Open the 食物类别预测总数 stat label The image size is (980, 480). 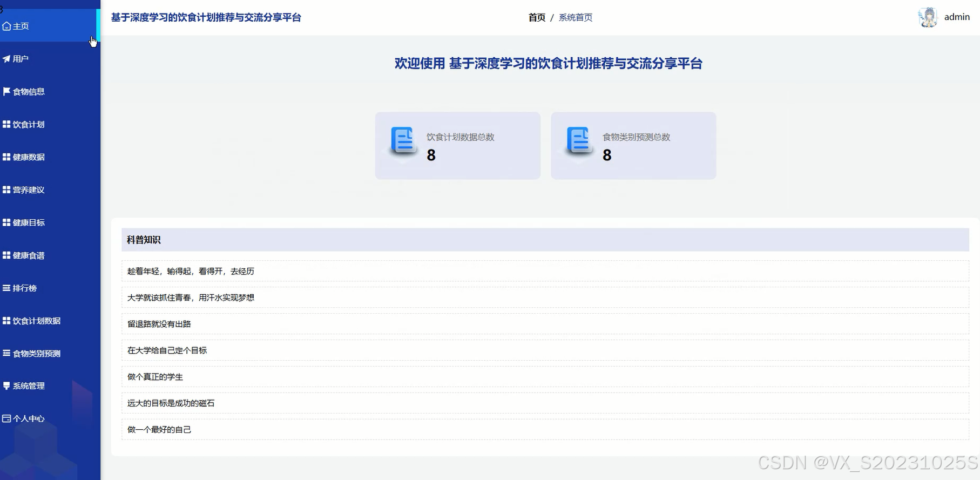tap(637, 137)
